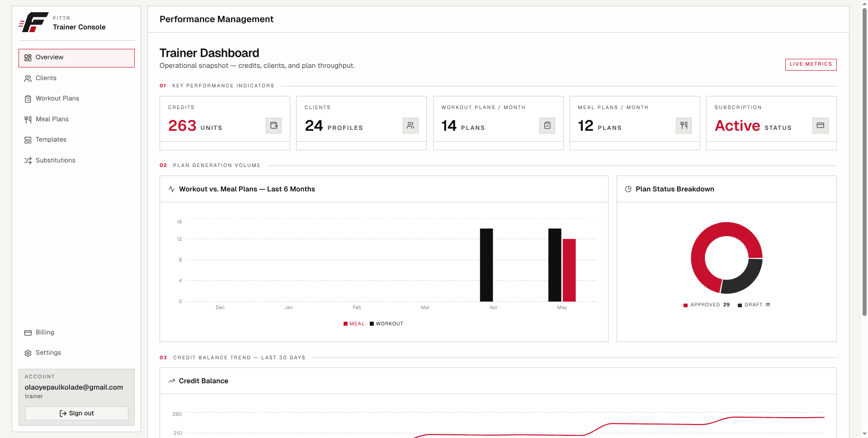Click the trending-up icon beside Credit Balance
Image resolution: width=868 pixels, height=438 pixels.
click(x=172, y=381)
